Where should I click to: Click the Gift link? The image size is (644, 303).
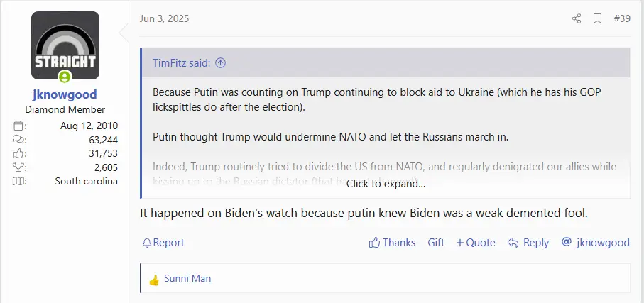436,243
